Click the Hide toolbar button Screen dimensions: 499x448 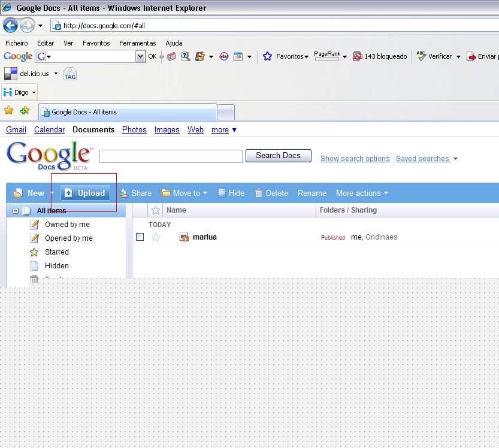(x=231, y=193)
